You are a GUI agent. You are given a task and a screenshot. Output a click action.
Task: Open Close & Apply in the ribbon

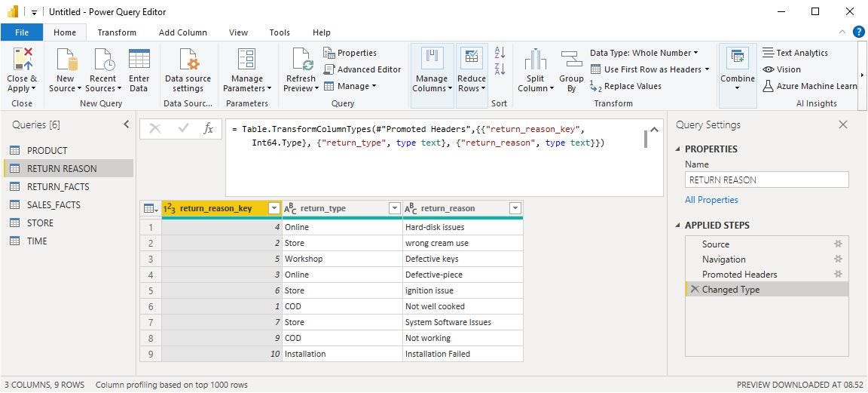pos(22,70)
